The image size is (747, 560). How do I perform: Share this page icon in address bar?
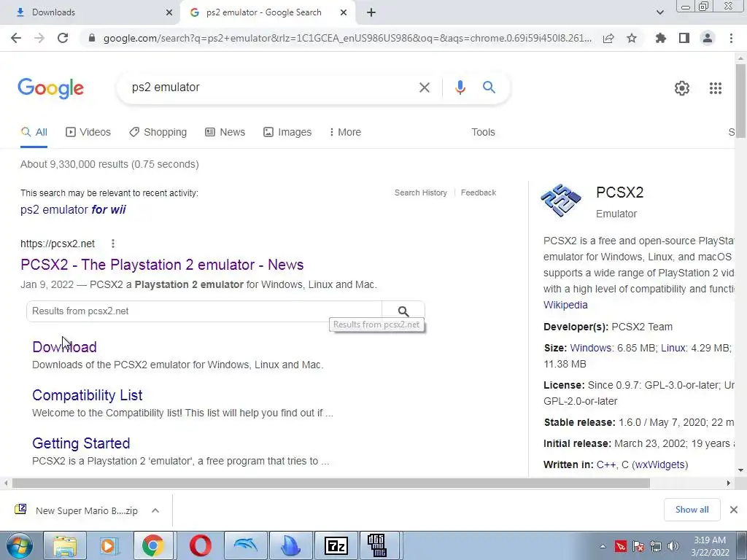(608, 38)
